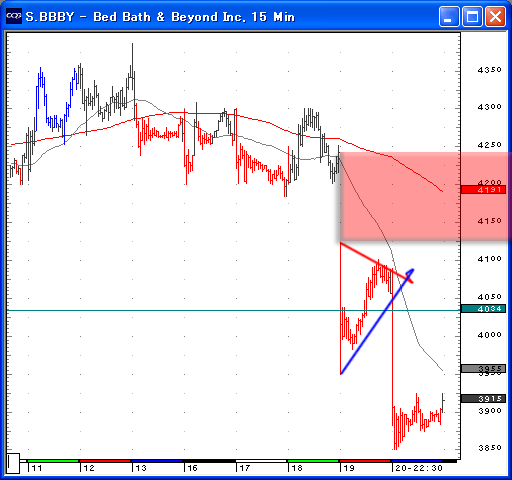Select the 4350 price axis label
The height and width of the screenshot is (480, 512).
(x=489, y=70)
